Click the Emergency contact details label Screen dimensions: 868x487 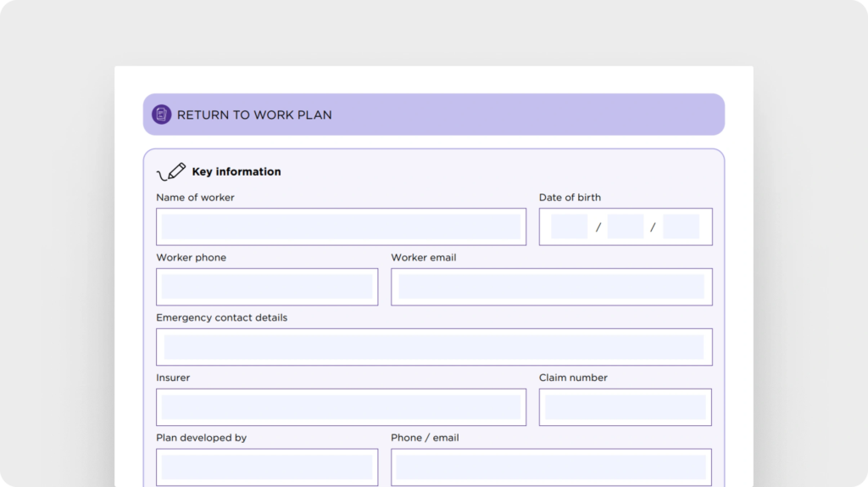tap(221, 317)
